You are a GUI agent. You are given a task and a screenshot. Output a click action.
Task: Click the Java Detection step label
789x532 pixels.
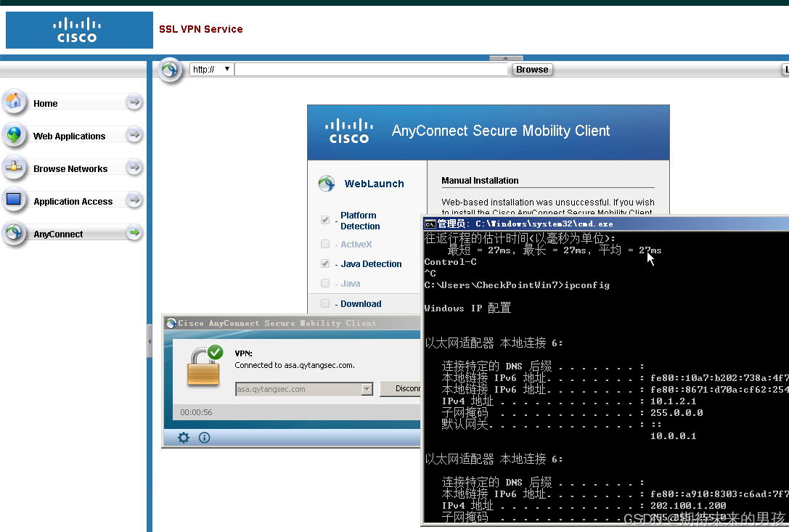[371, 263]
